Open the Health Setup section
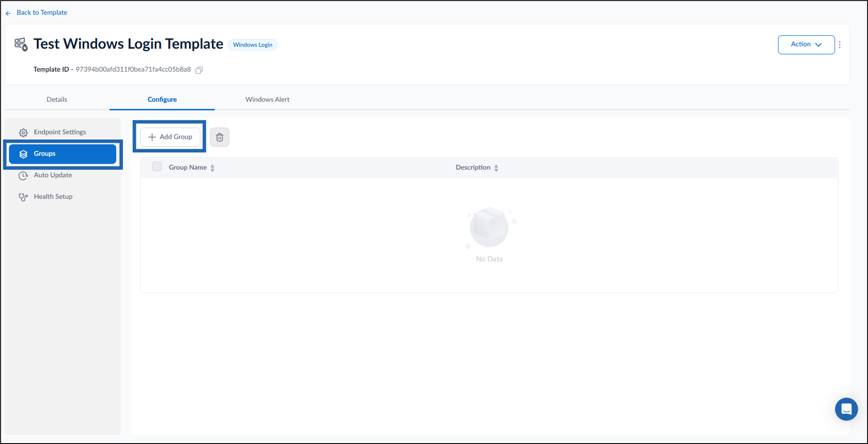Screen dimensions: 868x444 (63, 196)
